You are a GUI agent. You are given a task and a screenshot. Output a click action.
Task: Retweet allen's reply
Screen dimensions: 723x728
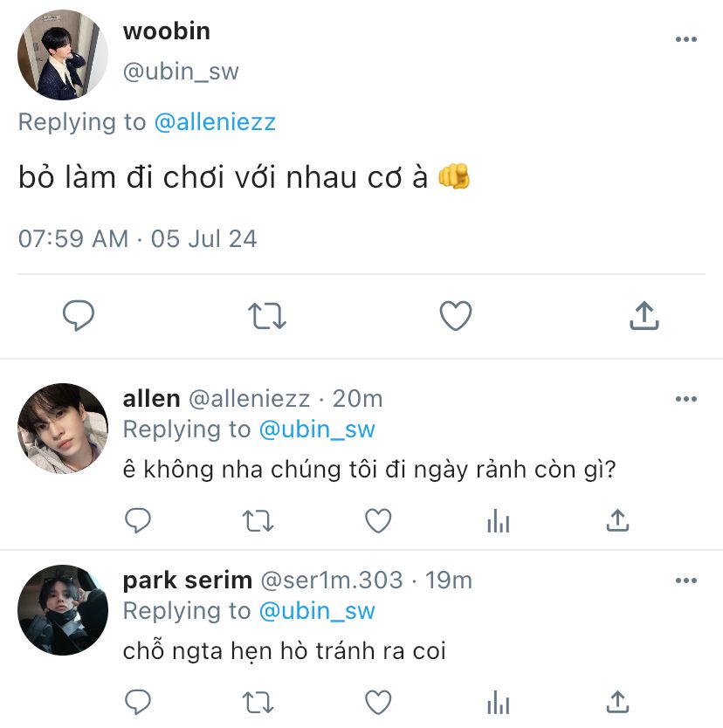point(258,520)
